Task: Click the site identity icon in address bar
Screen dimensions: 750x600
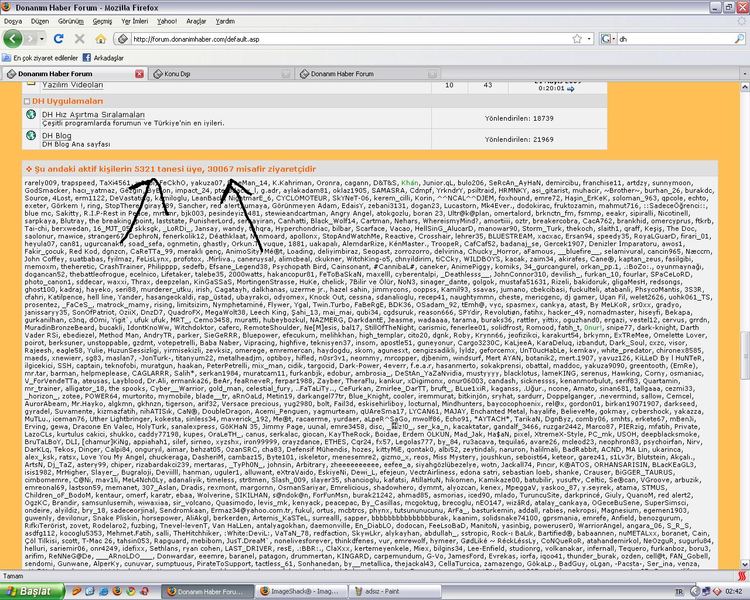Action: coord(123,39)
